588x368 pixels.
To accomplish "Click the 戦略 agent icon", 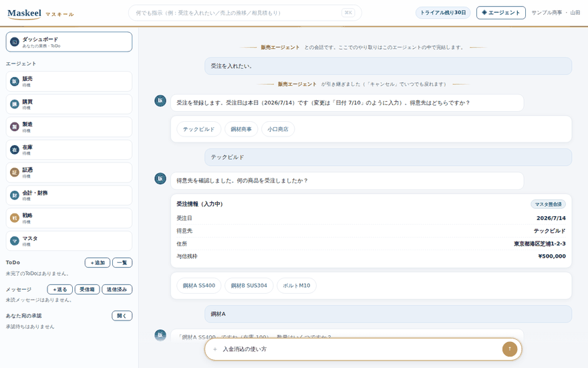I will (14, 218).
